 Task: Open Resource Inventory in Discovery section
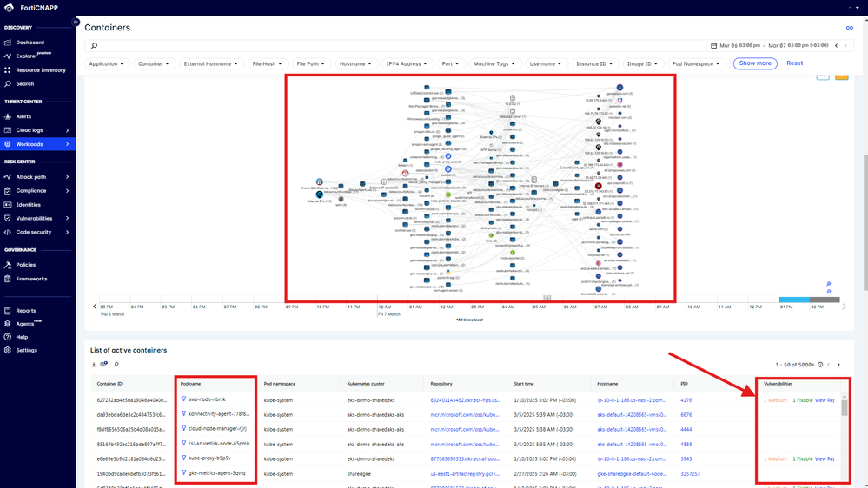click(41, 70)
